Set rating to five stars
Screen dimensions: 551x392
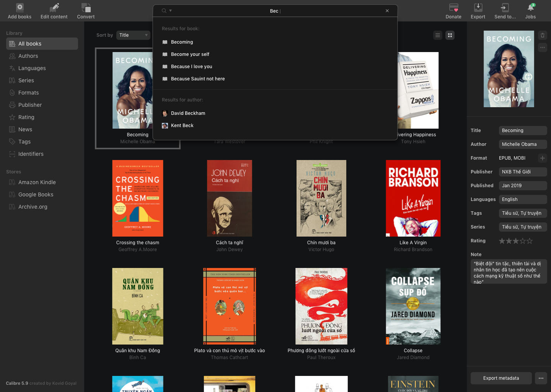pos(530,241)
